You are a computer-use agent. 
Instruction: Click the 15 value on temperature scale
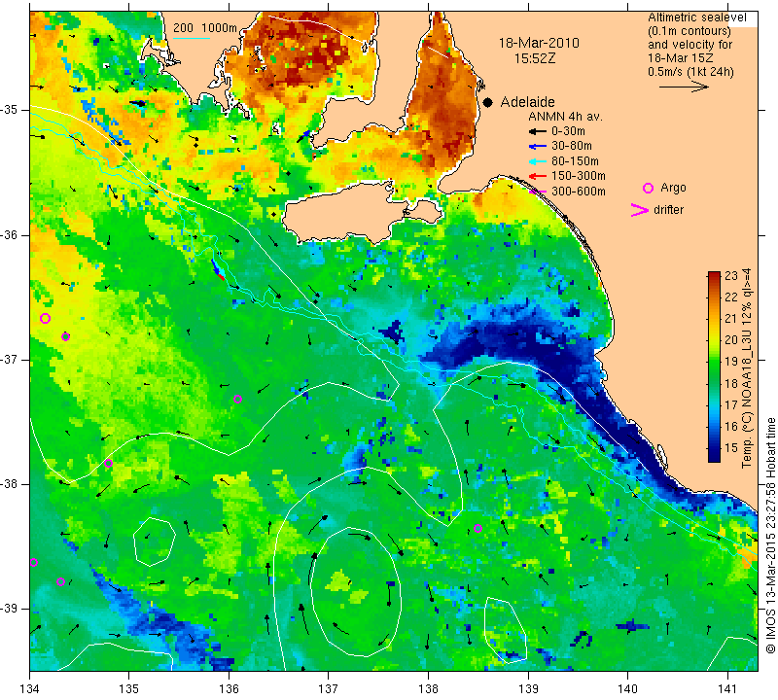tap(731, 447)
